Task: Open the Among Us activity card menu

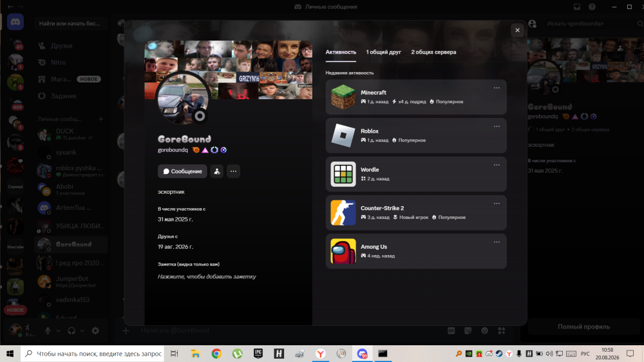Action: point(497,242)
